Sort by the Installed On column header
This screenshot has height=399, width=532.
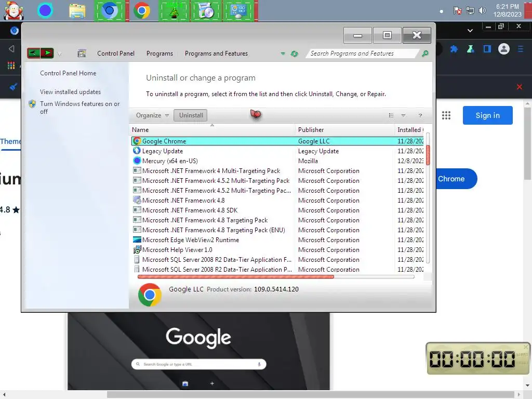pyautogui.click(x=410, y=129)
